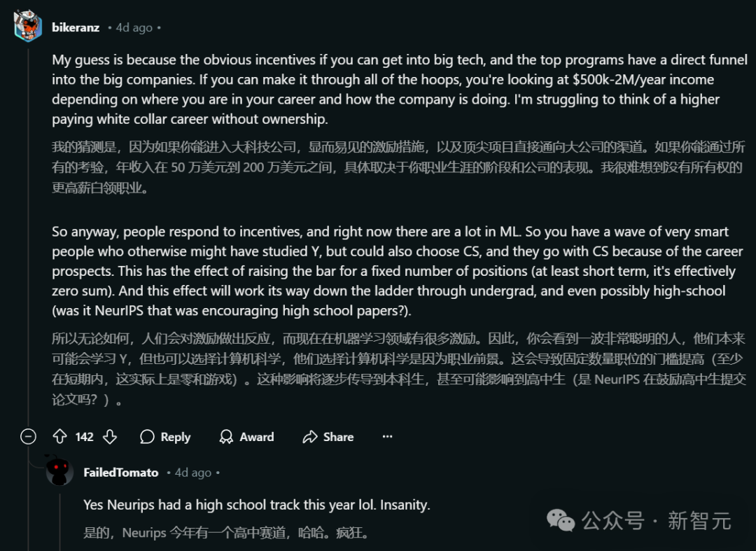The width and height of the screenshot is (756, 551).
Task: Collapse the bikeranz comment thread
Action: [29, 437]
